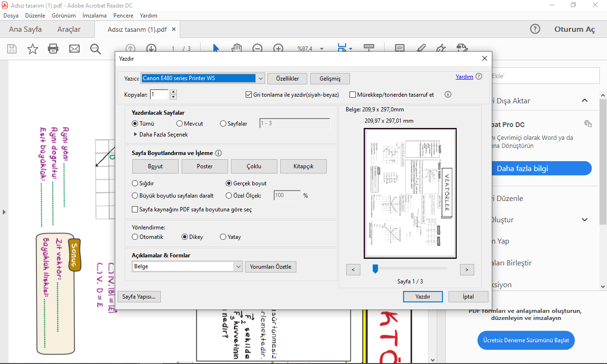Toggle Gri tonlama ile yazdır checkbox

[248, 95]
